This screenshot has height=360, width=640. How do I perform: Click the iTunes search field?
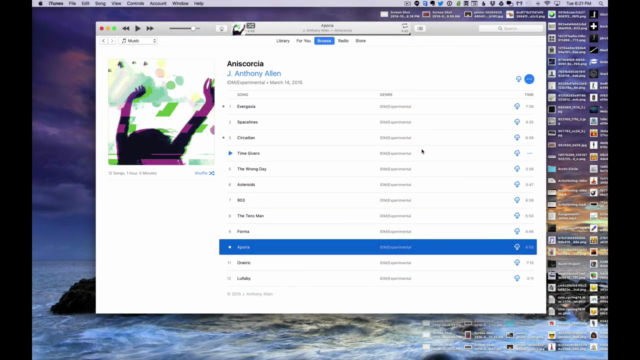[x=511, y=29]
